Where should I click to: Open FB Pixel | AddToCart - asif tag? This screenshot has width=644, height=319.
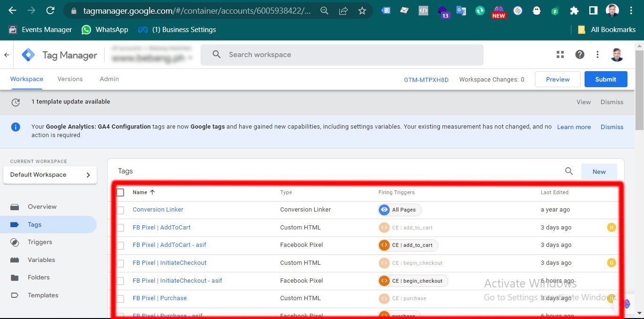pos(169,245)
